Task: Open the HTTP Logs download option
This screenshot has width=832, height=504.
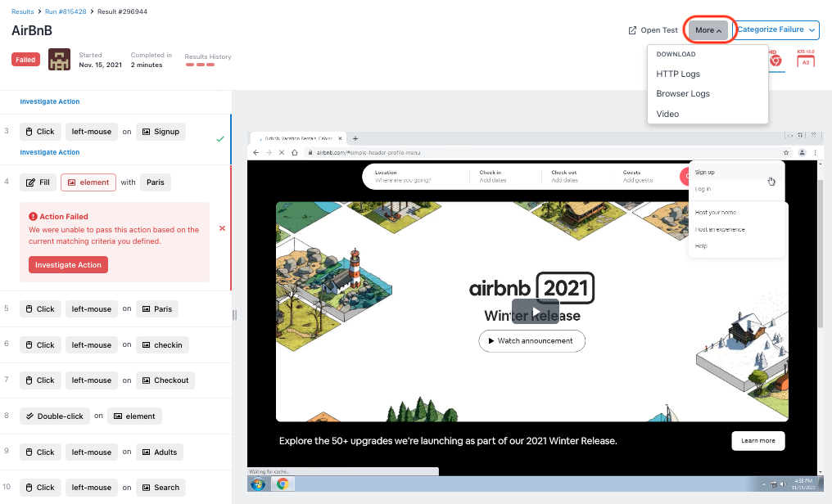Action: click(677, 74)
